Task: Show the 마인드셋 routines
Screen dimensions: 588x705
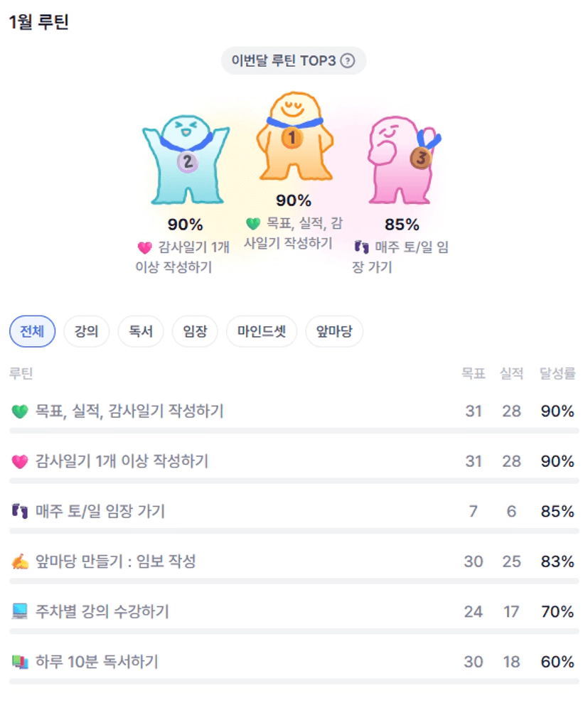Action: 261,331
